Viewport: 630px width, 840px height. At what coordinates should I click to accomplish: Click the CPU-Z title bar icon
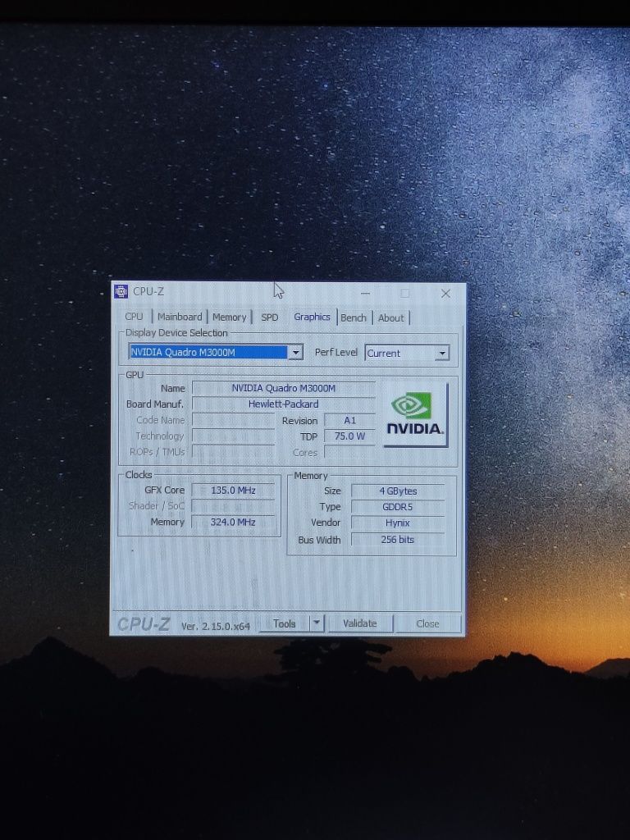pyautogui.click(x=121, y=291)
